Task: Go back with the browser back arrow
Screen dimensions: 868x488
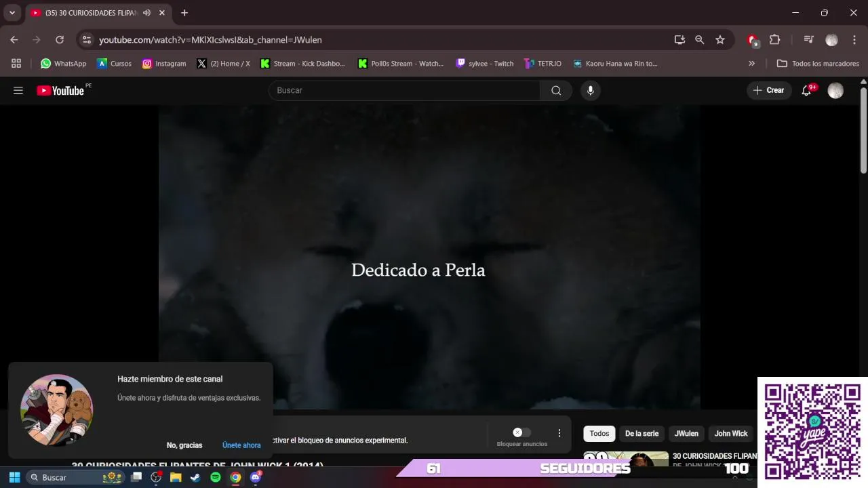Action: [x=14, y=40]
